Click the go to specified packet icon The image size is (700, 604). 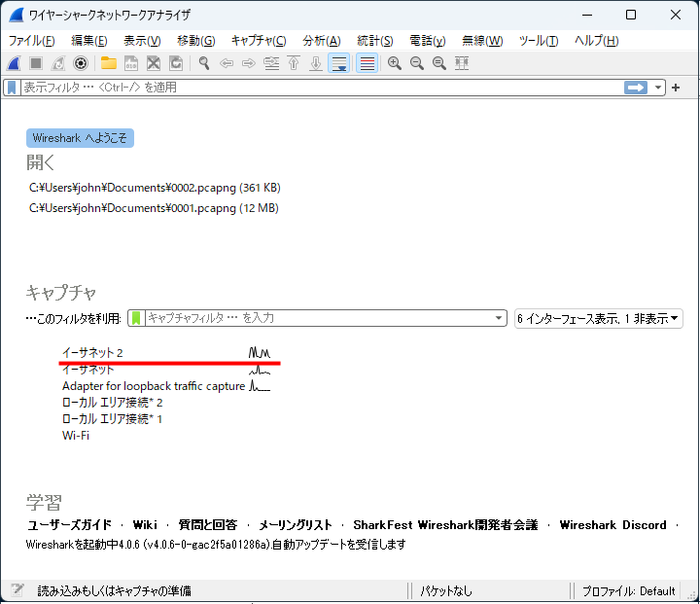(271, 63)
